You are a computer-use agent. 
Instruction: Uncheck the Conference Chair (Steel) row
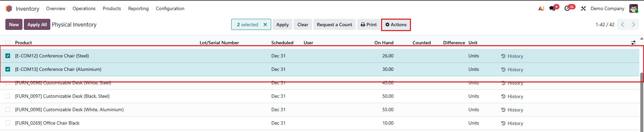coord(8,56)
